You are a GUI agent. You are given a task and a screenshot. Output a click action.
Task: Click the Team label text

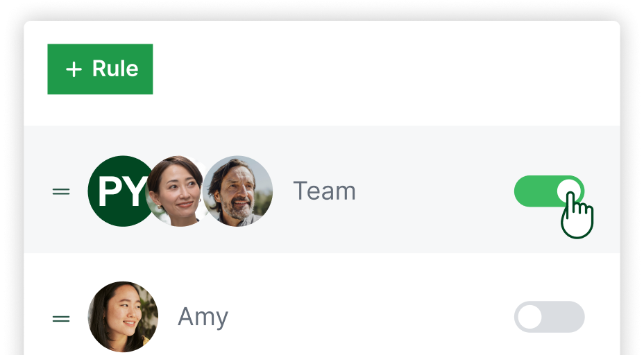pos(325,191)
